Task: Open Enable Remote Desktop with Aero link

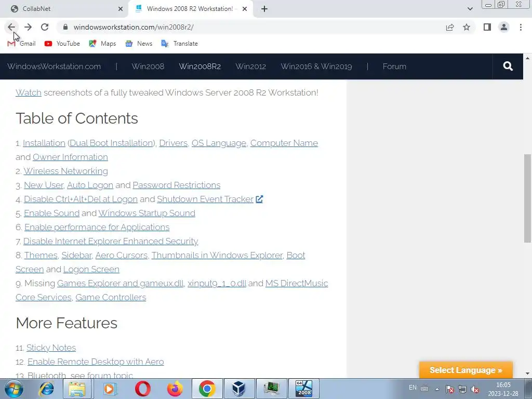Action: 96,362
